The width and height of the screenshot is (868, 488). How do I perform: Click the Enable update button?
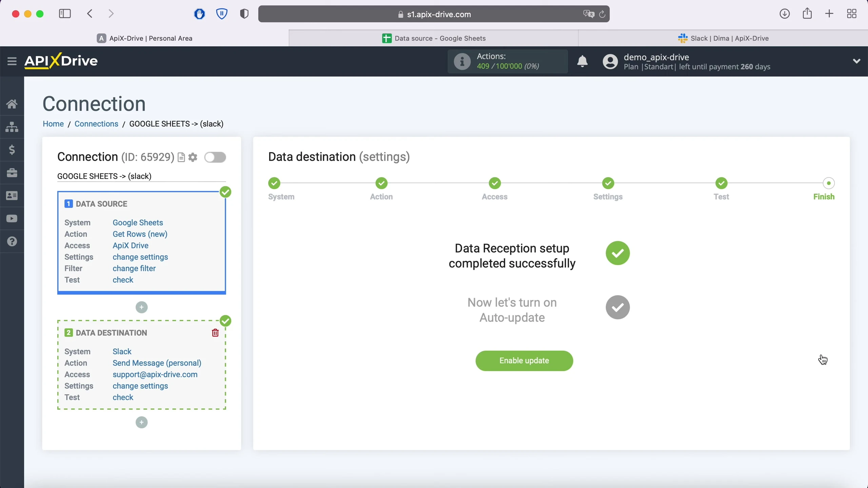coord(524,361)
